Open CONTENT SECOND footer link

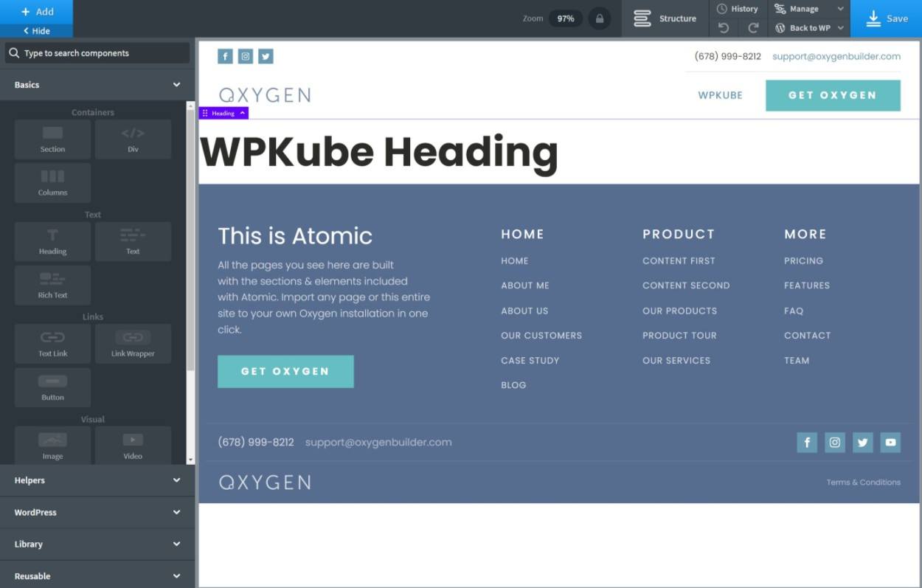click(686, 286)
